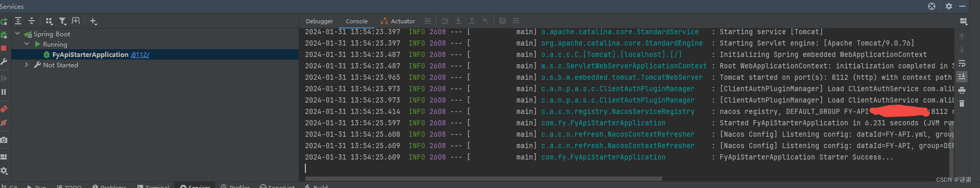Screen dimensions: 980x188
Task: Rerun the FyApiStarterApplication service
Action: pos(4,22)
